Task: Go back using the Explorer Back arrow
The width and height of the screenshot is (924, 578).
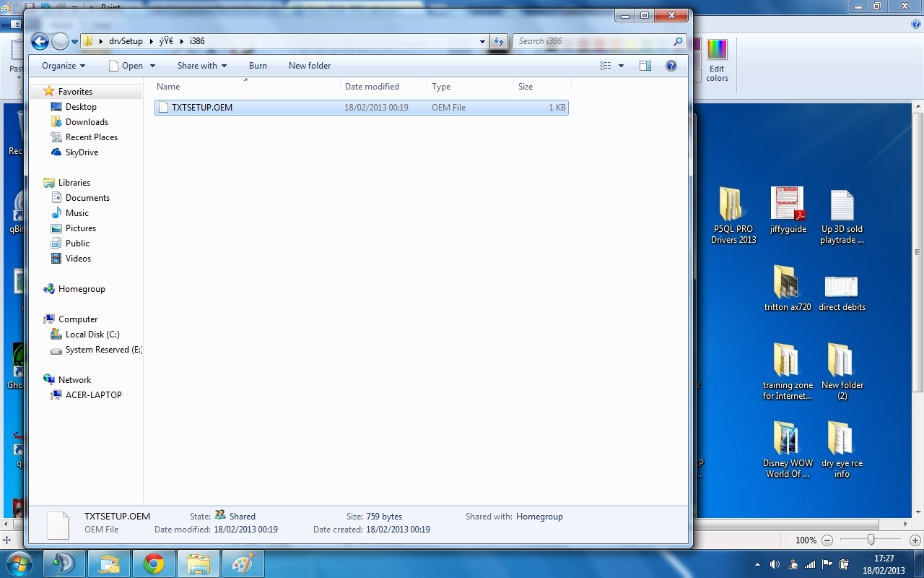Action: pyautogui.click(x=40, y=41)
